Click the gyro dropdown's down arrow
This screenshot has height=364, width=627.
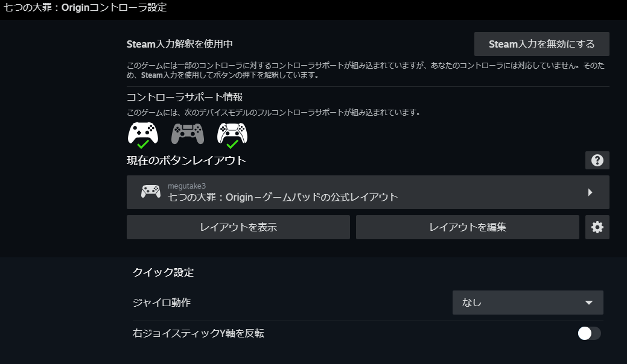tap(588, 303)
